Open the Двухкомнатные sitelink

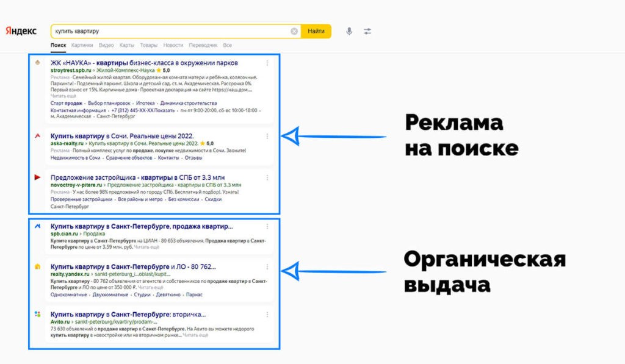pos(110,294)
